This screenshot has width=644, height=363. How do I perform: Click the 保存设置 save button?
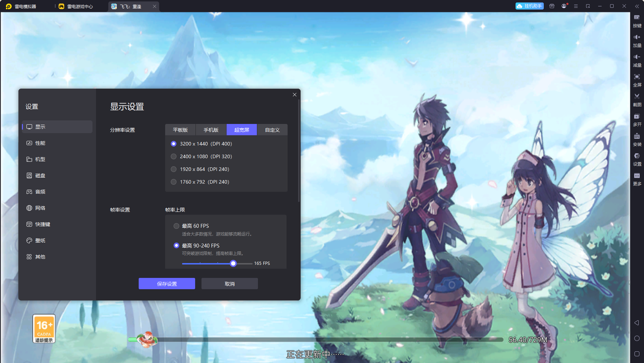tap(167, 284)
